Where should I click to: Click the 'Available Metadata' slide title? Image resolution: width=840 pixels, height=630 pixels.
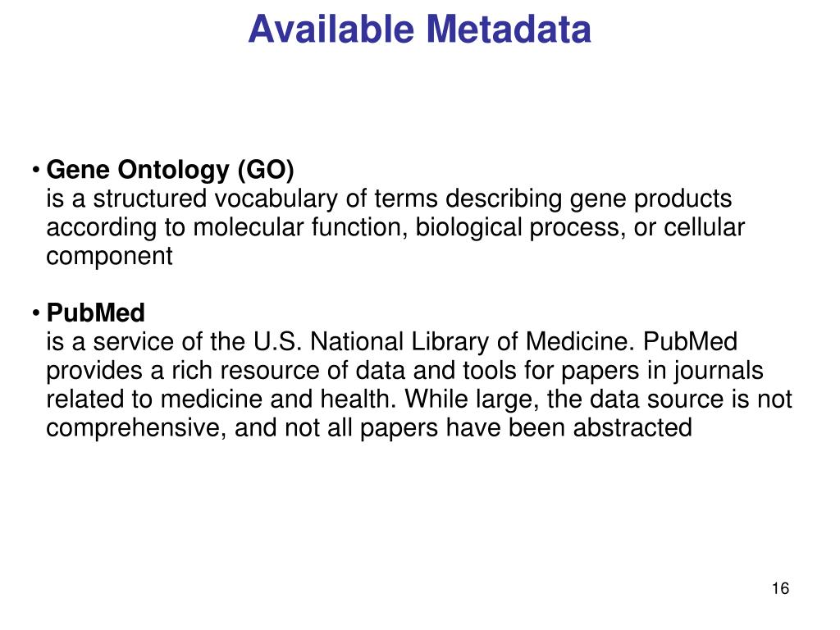point(419,29)
